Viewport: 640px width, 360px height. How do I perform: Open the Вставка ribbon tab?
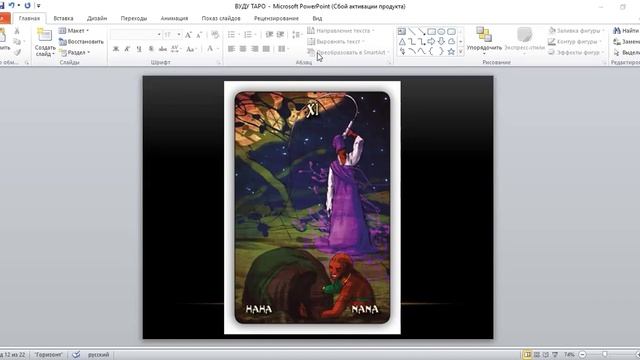click(x=63, y=18)
